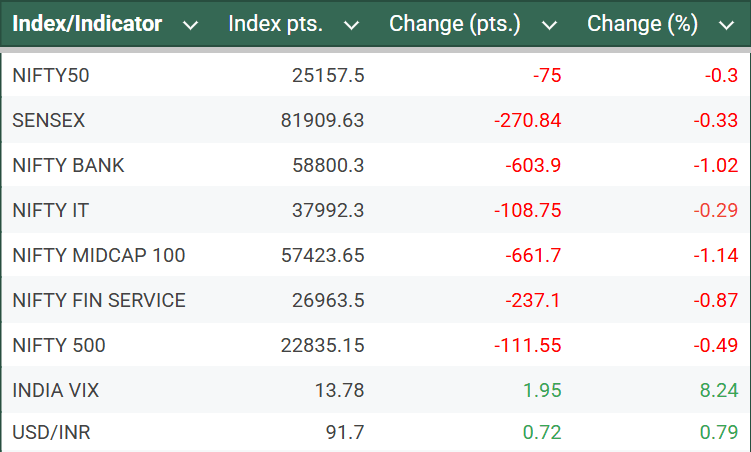Select the SENSEX row name
The width and height of the screenshot is (751, 452).
[49, 120]
